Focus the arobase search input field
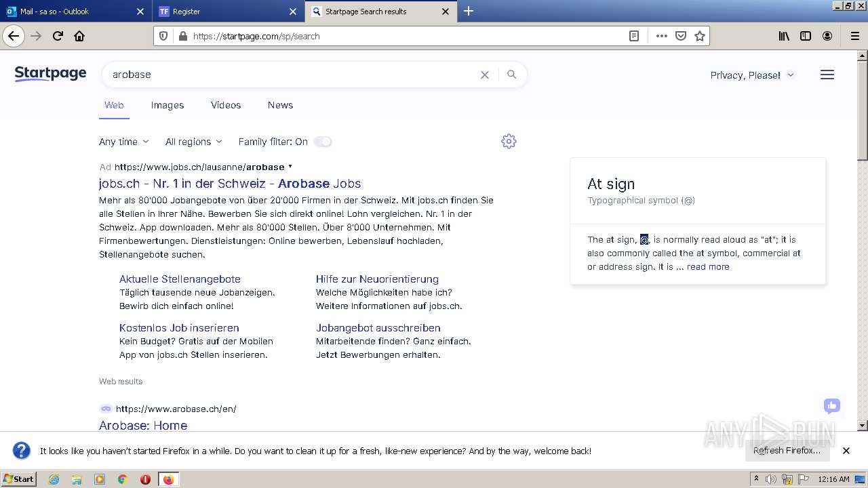The width and height of the screenshot is (868, 488). point(292,75)
